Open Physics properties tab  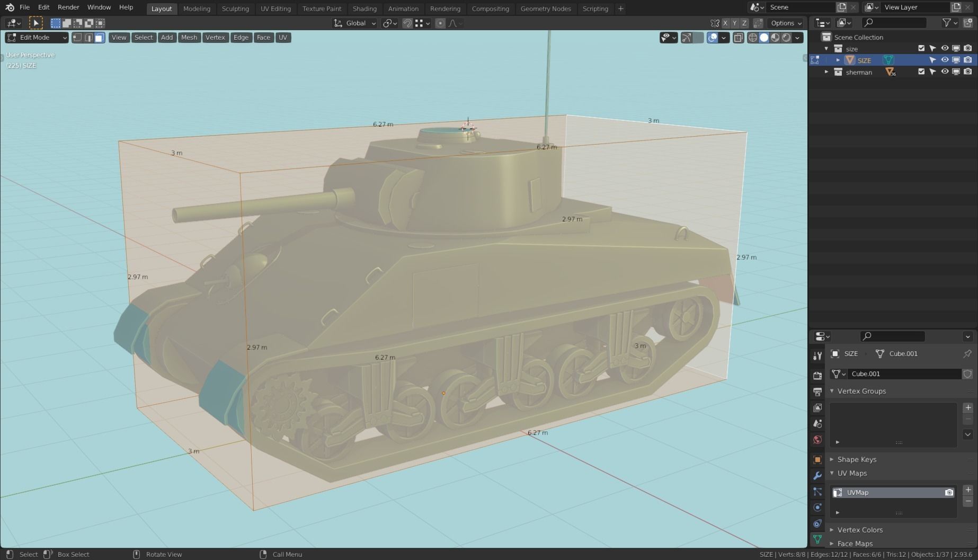(817, 508)
